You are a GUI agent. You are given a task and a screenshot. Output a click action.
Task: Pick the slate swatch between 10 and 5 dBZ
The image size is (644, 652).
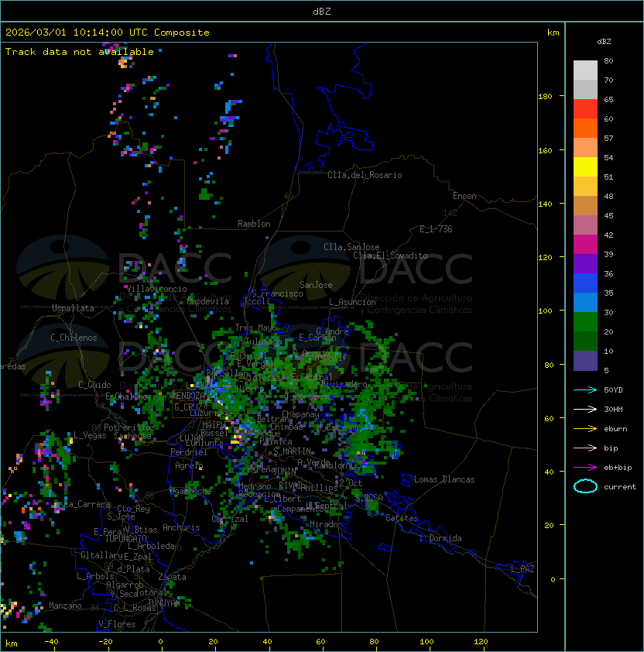point(585,361)
